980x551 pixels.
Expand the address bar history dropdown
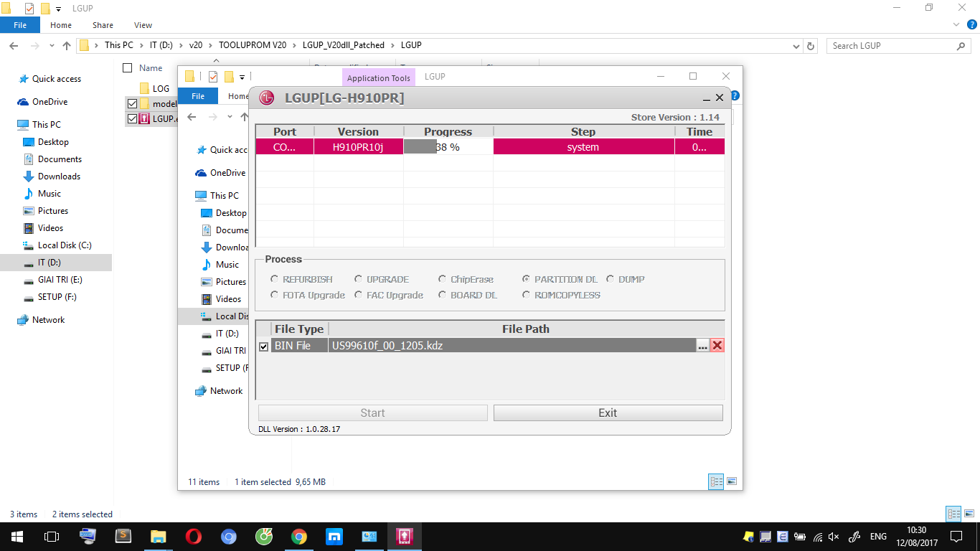click(796, 46)
